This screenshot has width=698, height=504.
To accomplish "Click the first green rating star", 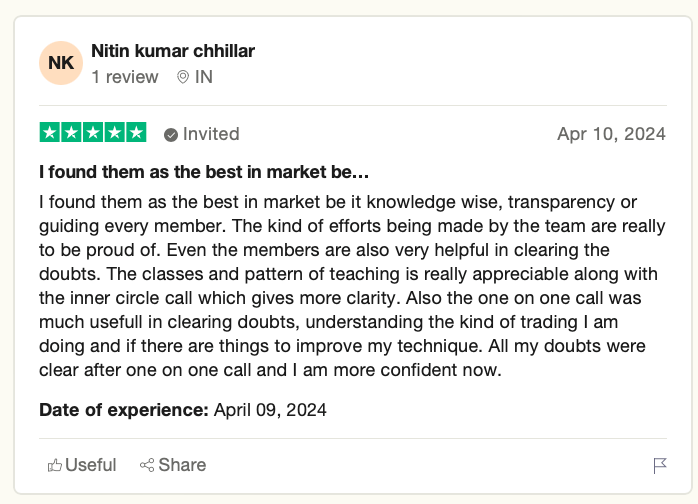I will (49, 133).
